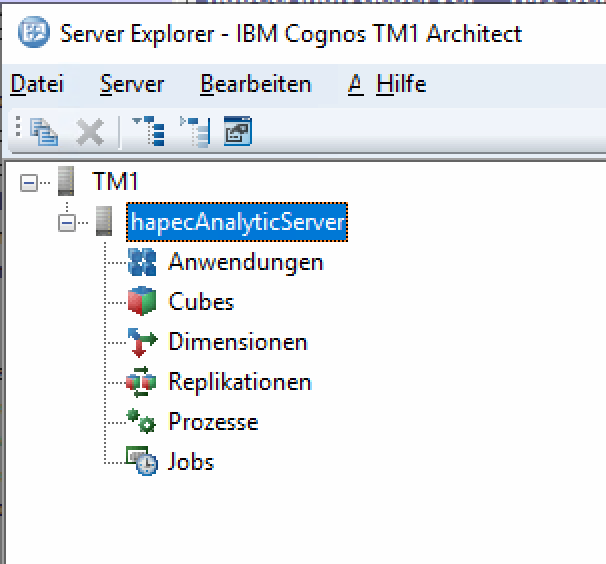Screen dimensions: 606x564
Task: Open the Hilfe menu
Action: pos(401,84)
